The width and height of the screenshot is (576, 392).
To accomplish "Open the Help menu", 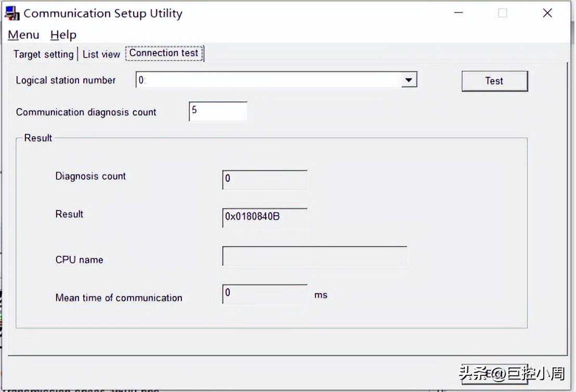I will pos(63,35).
